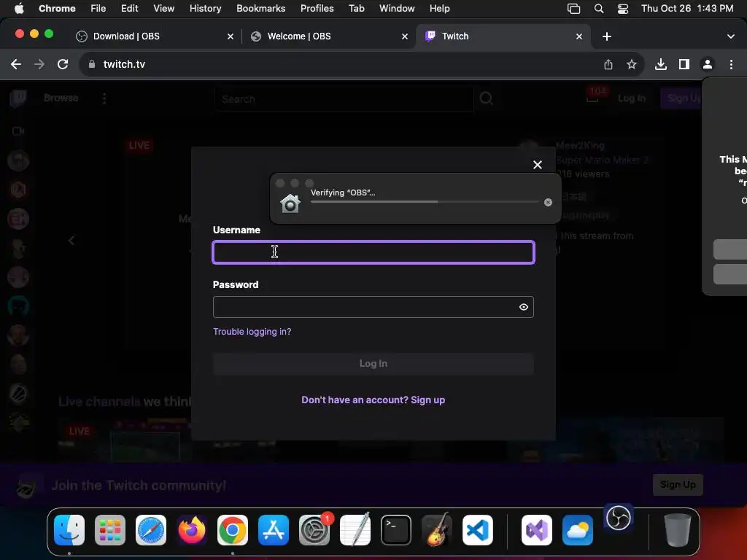The width and height of the screenshot is (747, 560).
Task: Open the Chrome downloads icon
Action: tap(661, 64)
